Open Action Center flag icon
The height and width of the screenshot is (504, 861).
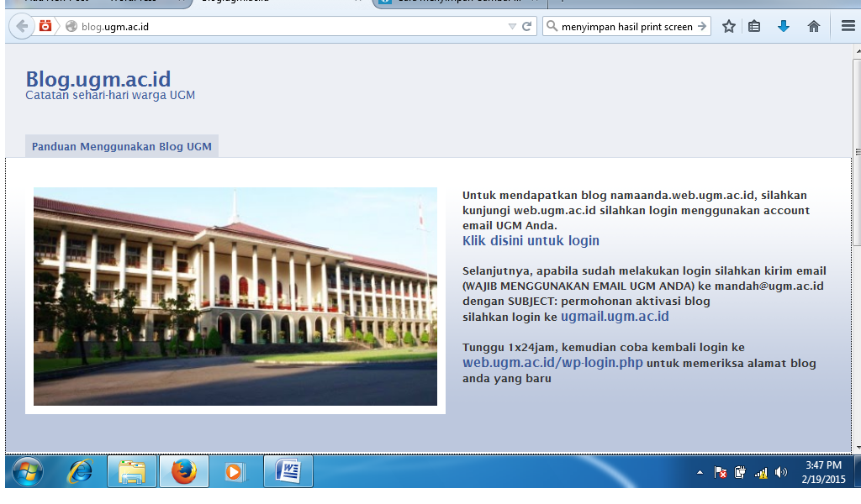(720, 472)
